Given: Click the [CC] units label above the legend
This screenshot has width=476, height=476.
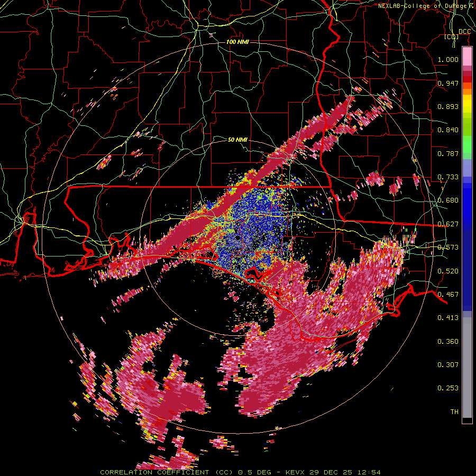Looking at the screenshot, I should (451, 36).
